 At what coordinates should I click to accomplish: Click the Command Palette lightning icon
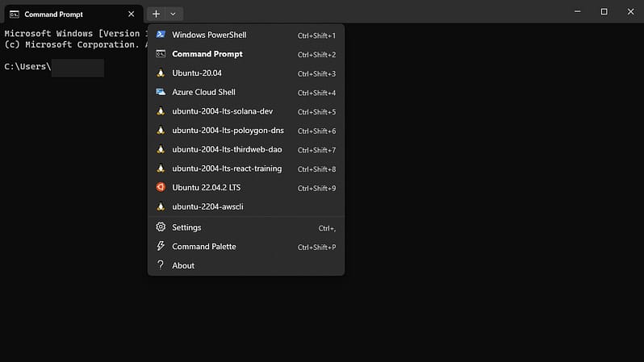tap(161, 247)
